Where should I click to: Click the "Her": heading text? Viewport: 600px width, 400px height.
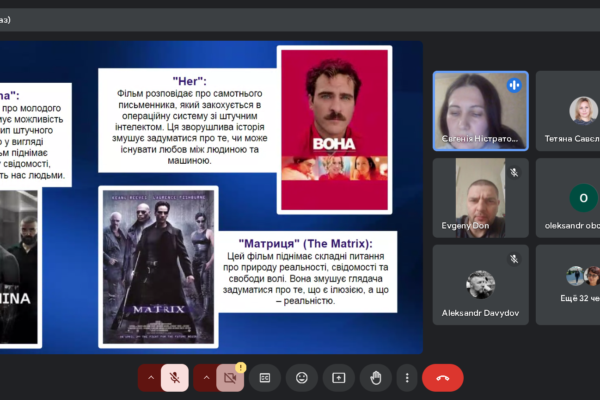click(x=189, y=81)
